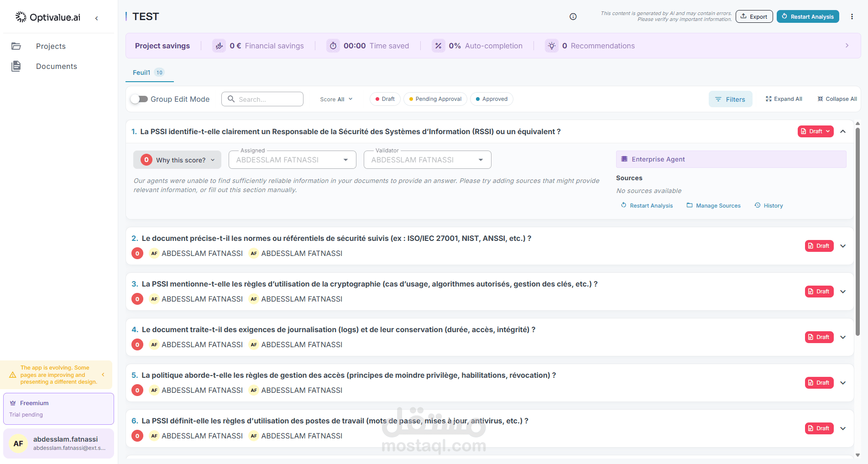The height and width of the screenshot is (464, 868).
Task: Click the Freemium crown icon
Action: [x=13, y=403]
